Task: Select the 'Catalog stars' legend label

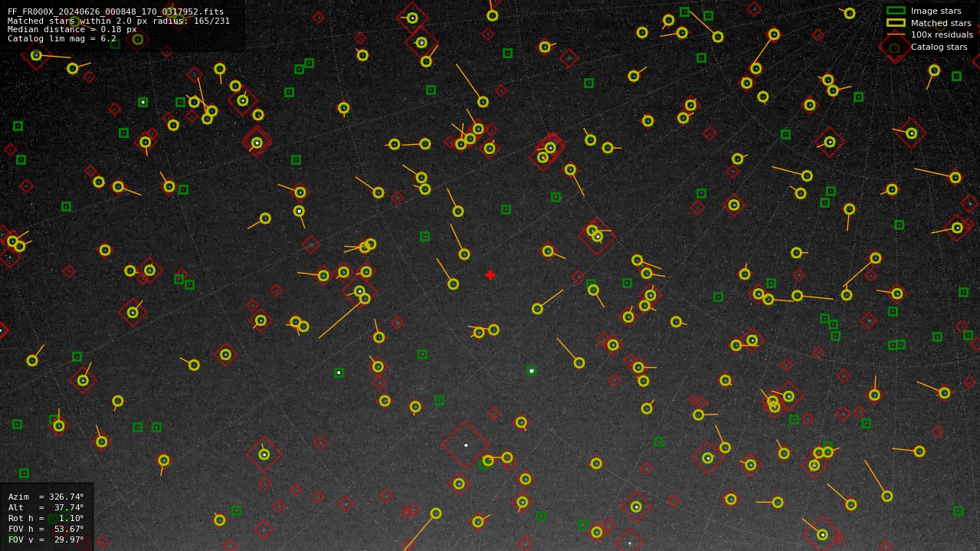Action: [x=939, y=47]
